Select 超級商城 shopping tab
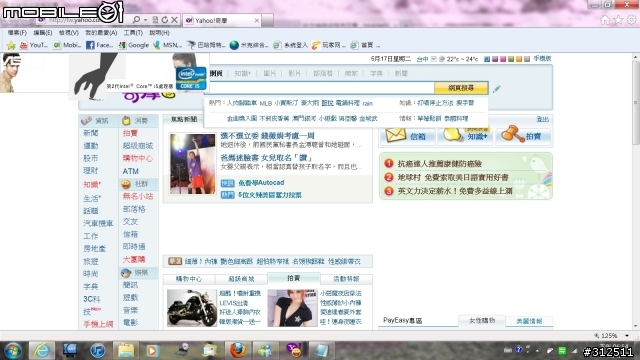 (x=241, y=279)
